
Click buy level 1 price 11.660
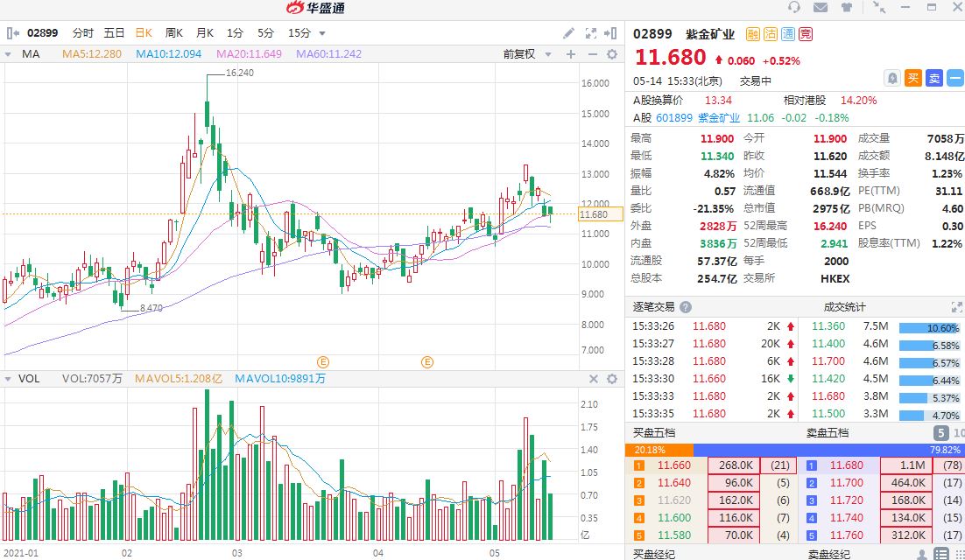point(674,465)
